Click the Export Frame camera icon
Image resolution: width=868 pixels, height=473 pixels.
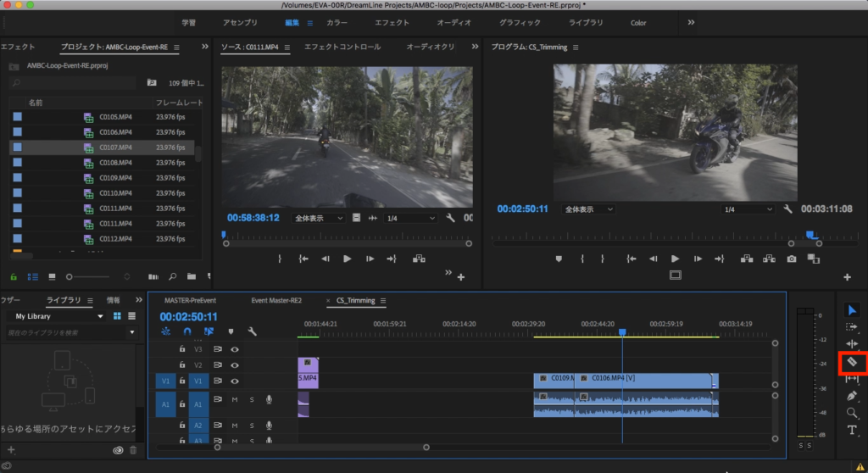(791, 259)
